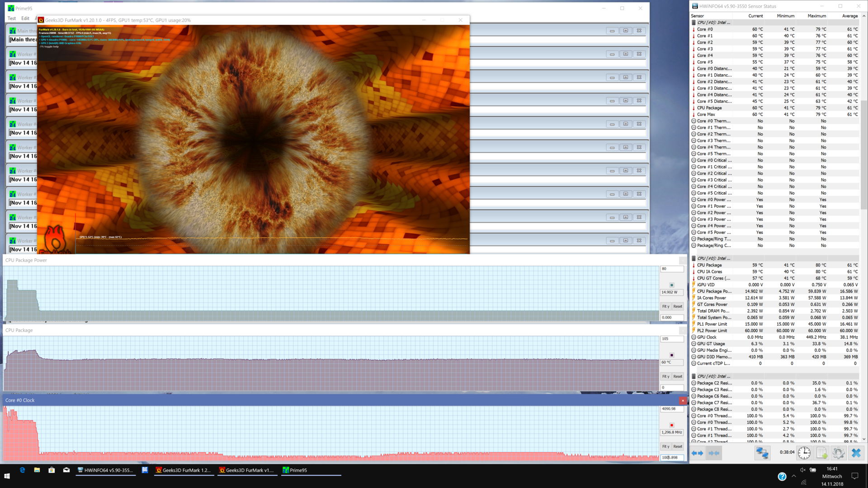The height and width of the screenshot is (488, 868).
Task: Open Microsoft Edge from the taskbar
Action: [x=22, y=470]
